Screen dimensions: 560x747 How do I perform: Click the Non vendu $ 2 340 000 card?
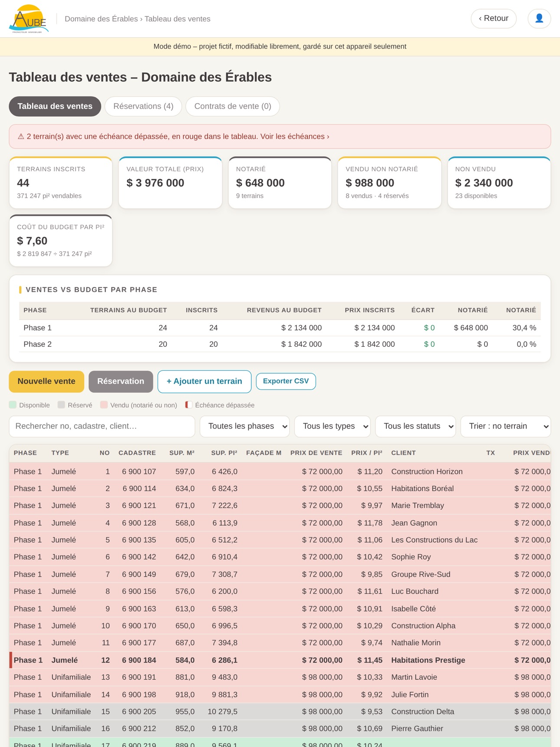click(499, 183)
